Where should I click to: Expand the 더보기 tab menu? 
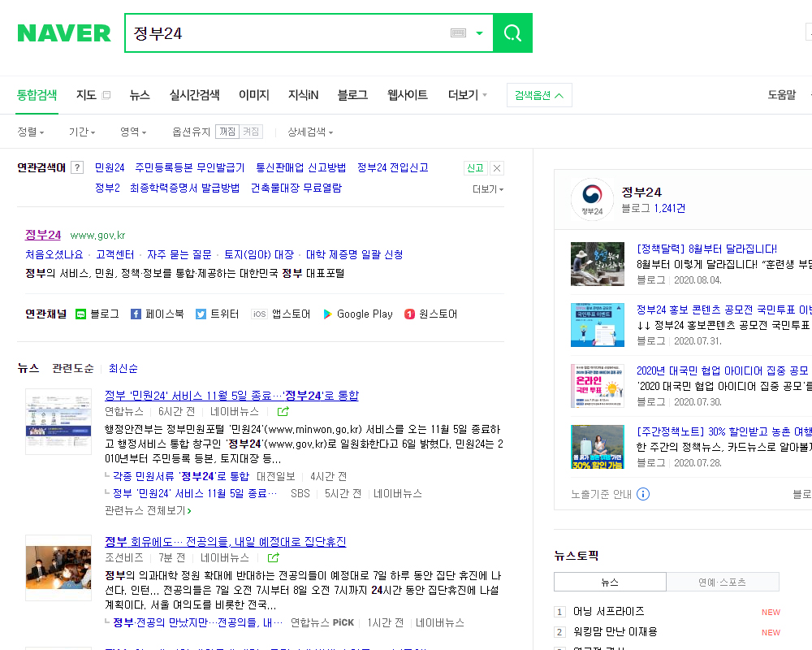468,95
